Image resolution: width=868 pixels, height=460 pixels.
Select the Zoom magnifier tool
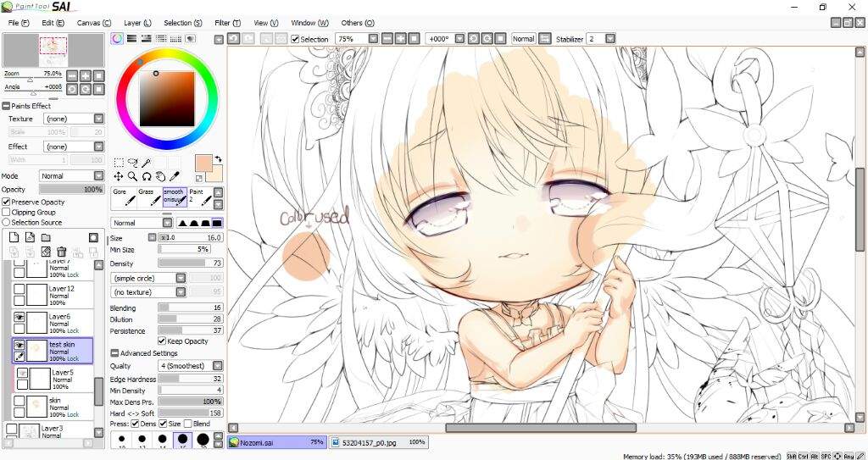click(133, 176)
